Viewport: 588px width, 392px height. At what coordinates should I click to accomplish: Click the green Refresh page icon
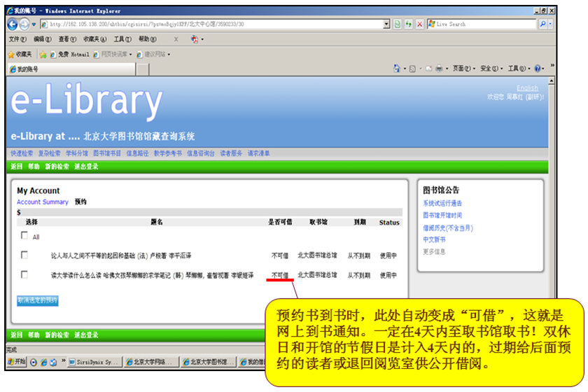coord(408,24)
